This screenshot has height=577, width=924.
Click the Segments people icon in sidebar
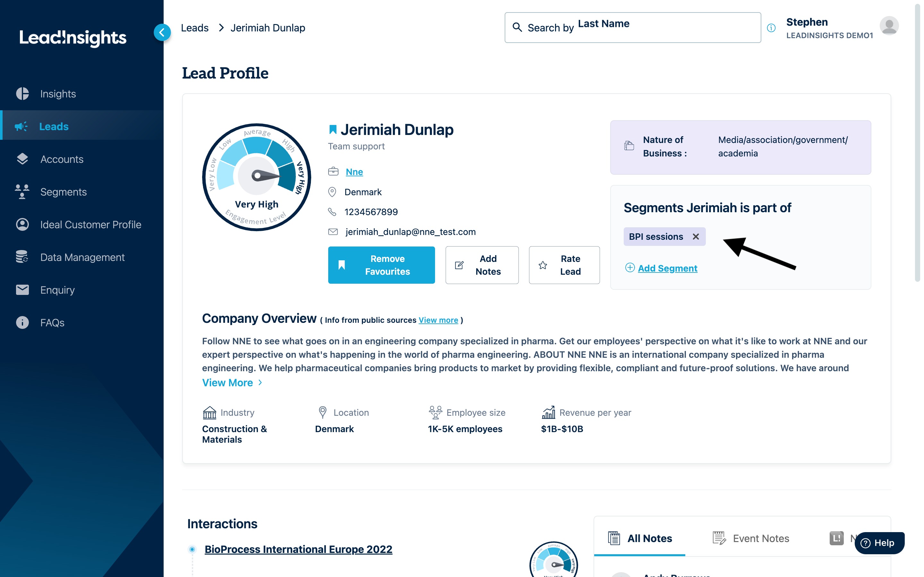pyautogui.click(x=22, y=192)
